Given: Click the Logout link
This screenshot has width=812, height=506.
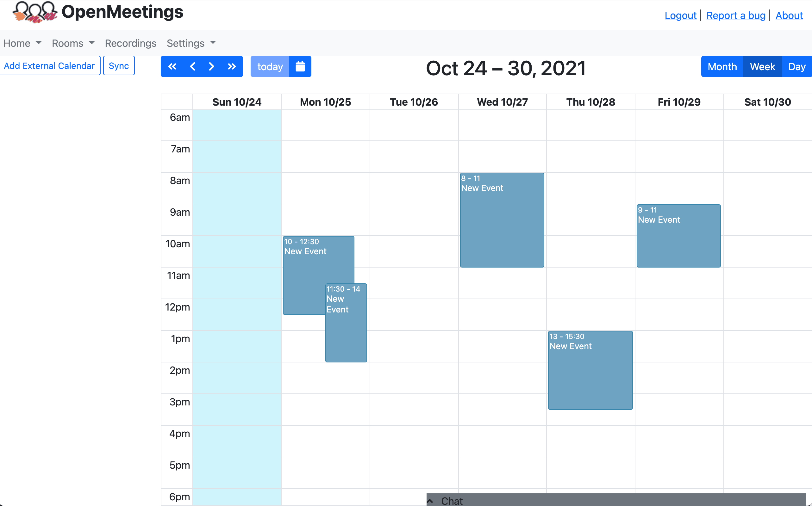Looking at the screenshot, I should pyautogui.click(x=680, y=15).
